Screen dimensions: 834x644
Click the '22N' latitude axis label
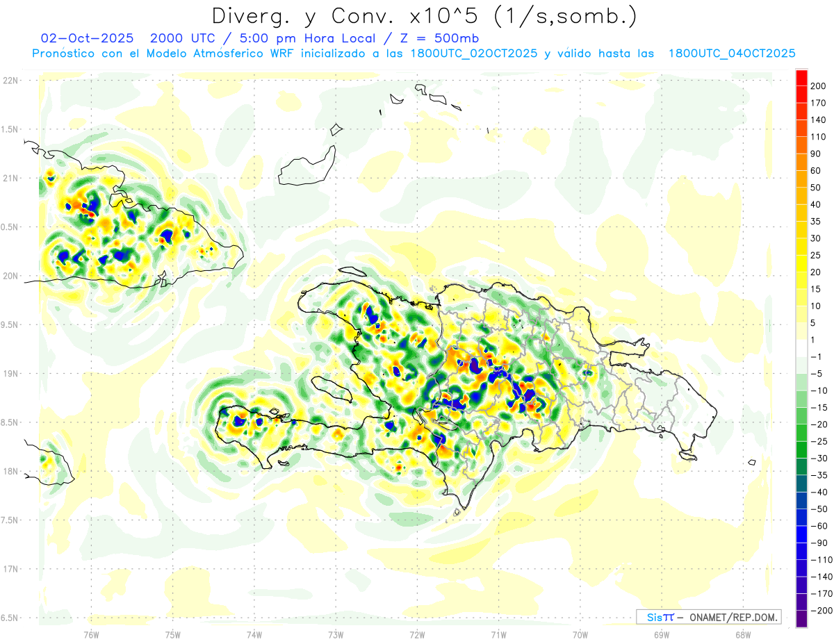click(x=11, y=81)
